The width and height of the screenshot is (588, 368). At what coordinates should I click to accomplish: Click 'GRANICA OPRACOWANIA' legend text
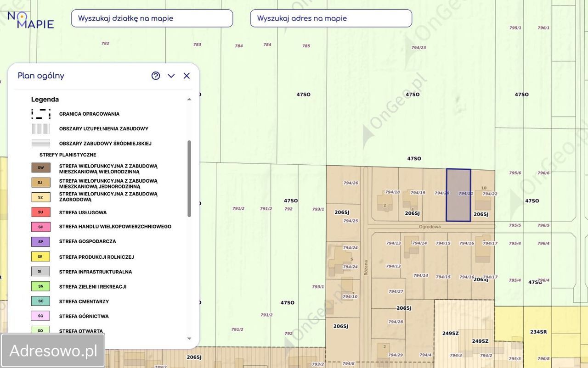pos(90,114)
